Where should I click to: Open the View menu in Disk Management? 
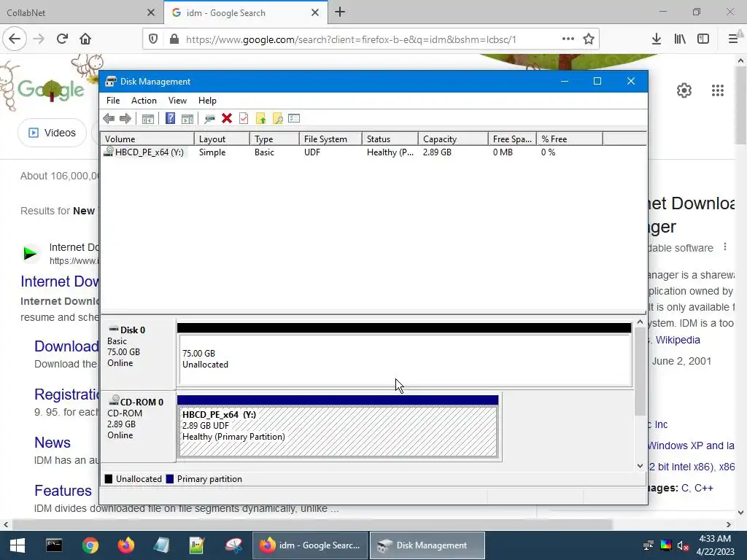177,101
